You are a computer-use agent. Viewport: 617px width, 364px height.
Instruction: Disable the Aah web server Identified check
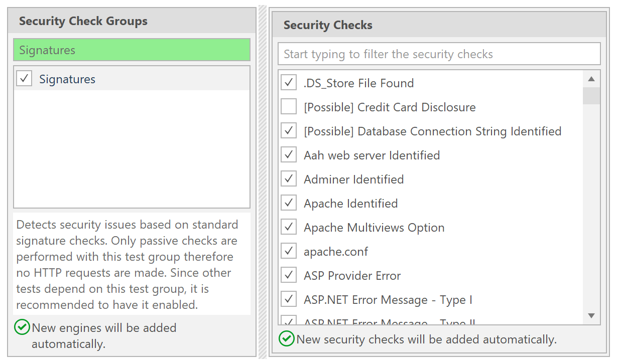(x=289, y=154)
